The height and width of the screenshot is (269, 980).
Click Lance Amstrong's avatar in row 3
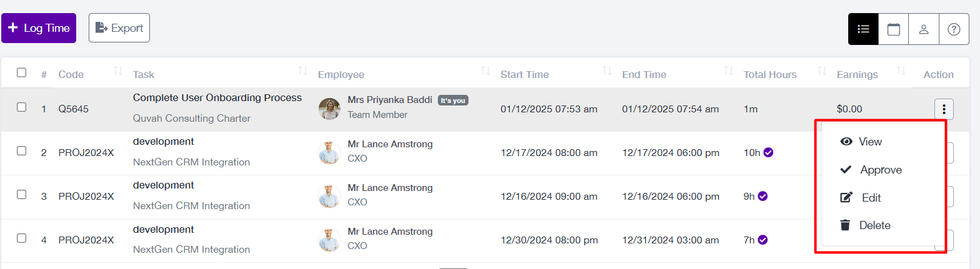(329, 196)
